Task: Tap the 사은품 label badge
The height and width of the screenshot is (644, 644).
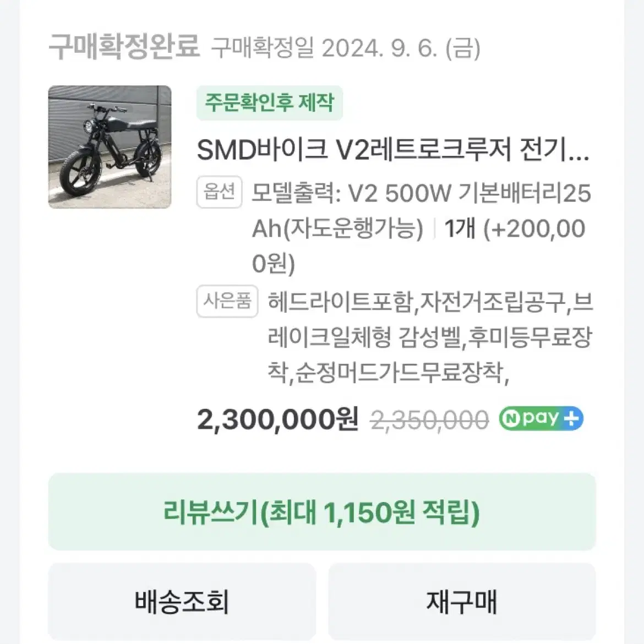Action: [227, 301]
